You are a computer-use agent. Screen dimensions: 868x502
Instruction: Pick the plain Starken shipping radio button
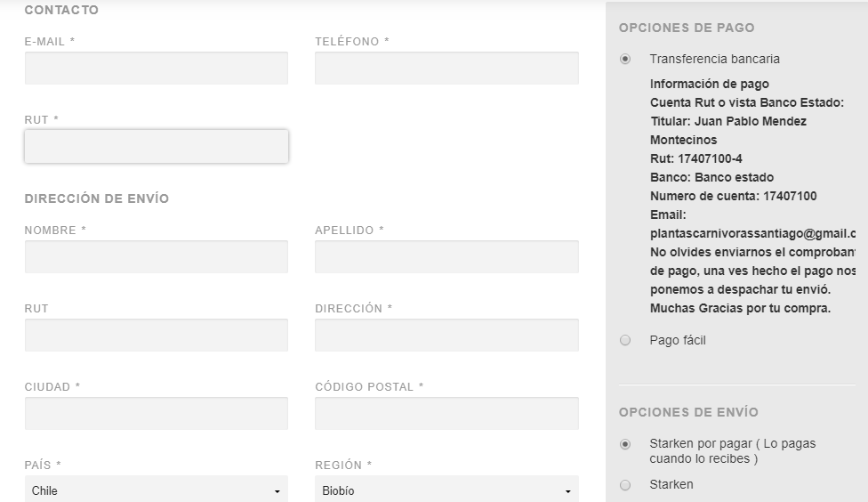625,485
